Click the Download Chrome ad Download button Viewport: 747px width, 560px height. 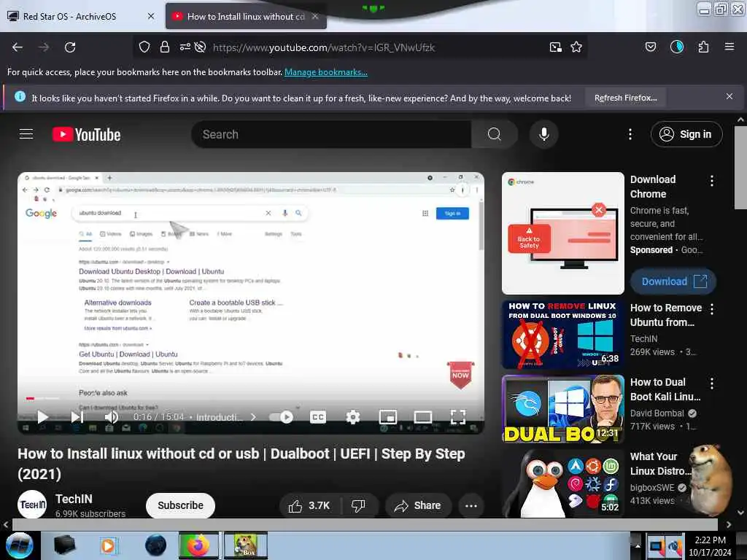tap(673, 281)
